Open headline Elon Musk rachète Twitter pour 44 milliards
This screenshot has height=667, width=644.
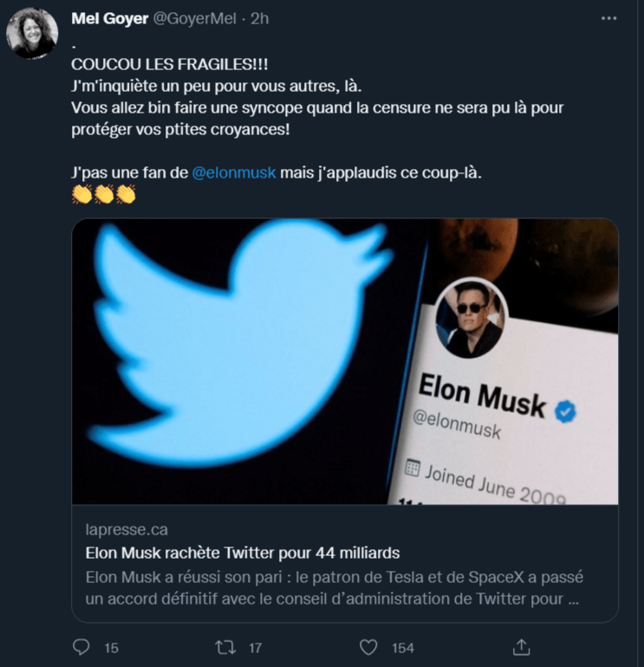tap(243, 552)
